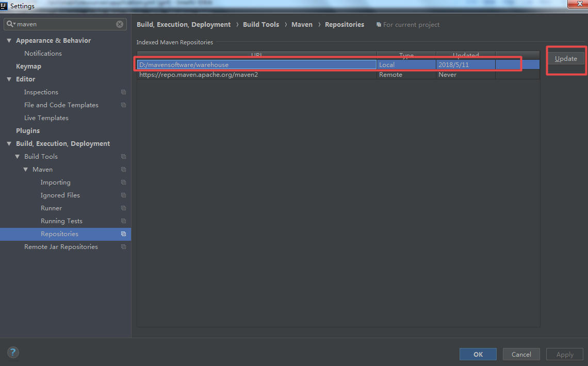The height and width of the screenshot is (366, 588).
Task: Cancel the Settings dialog
Action: point(521,354)
